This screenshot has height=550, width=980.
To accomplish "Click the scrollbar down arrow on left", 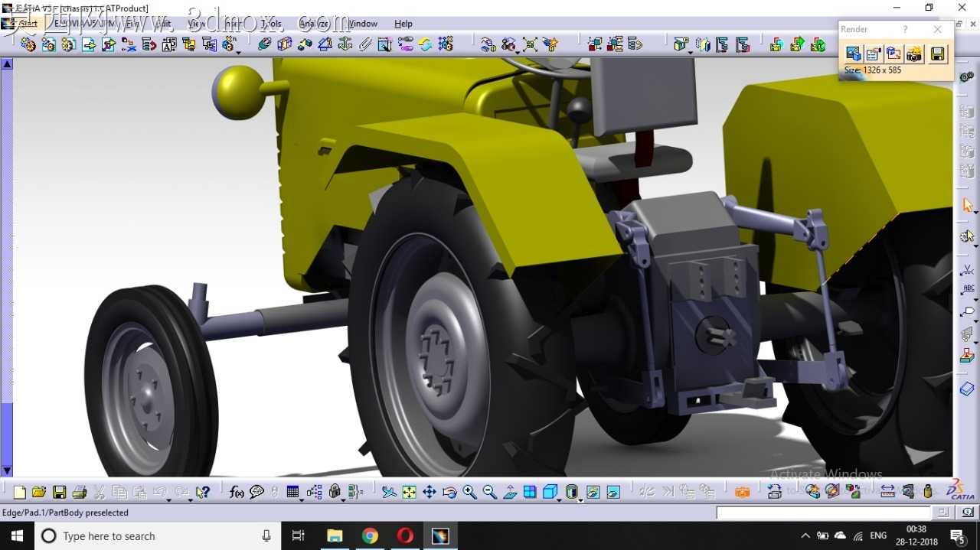I will pyautogui.click(x=7, y=471).
